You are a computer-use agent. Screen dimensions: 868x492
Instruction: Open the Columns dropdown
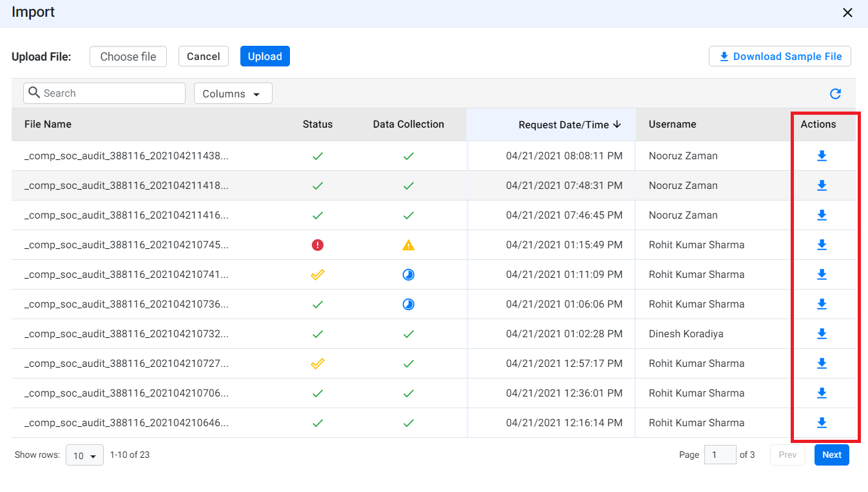[x=233, y=93]
